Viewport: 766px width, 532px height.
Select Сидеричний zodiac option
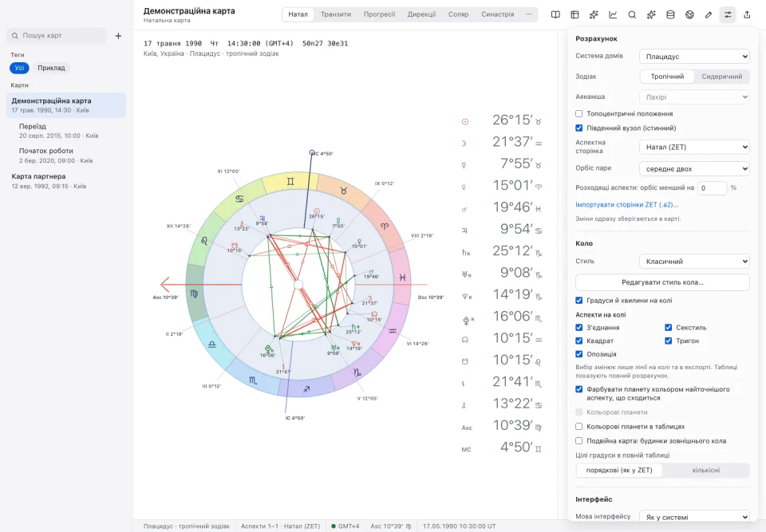pyautogui.click(x=721, y=77)
